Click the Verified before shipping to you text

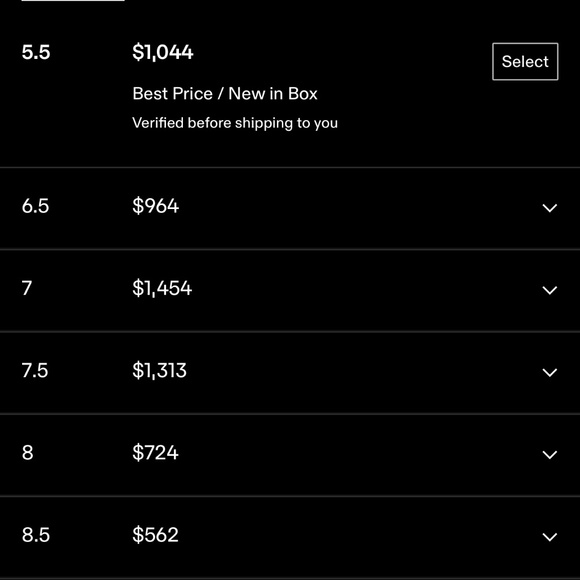(235, 123)
